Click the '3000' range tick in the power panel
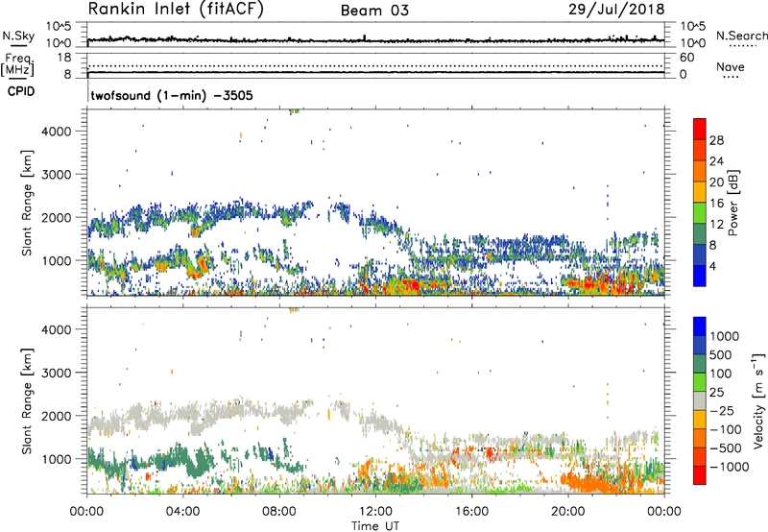 [x=57, y=175]
